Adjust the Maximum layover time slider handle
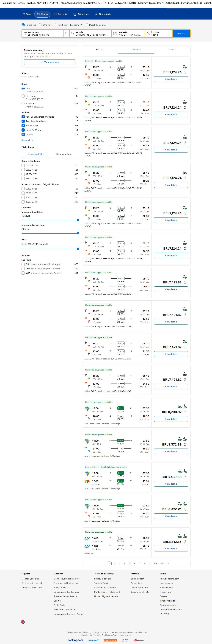Viewport: 212px width, 644px height. point(78,233)
